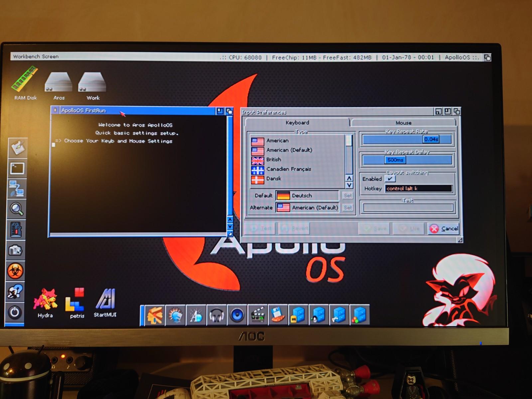Click the CPU: 68080 status text

click(245, 57)
